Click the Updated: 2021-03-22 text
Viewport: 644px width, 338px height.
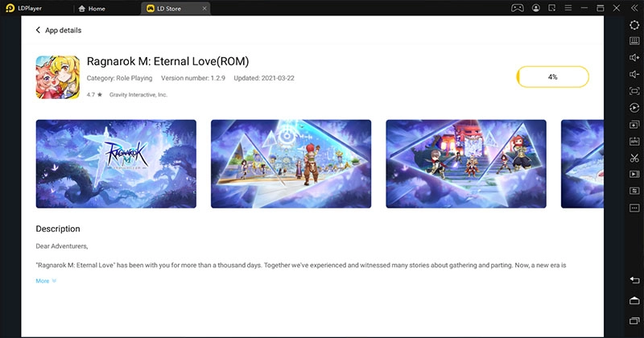tap(264, 78)
